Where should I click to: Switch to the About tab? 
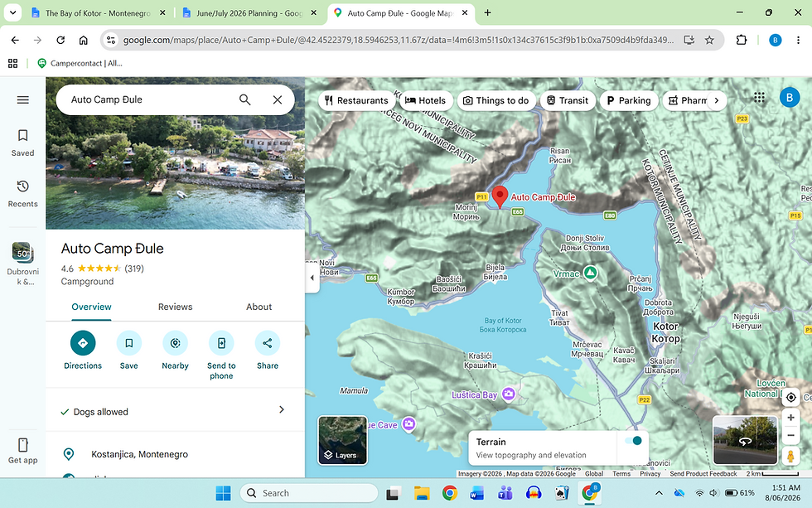pos(259,307)
